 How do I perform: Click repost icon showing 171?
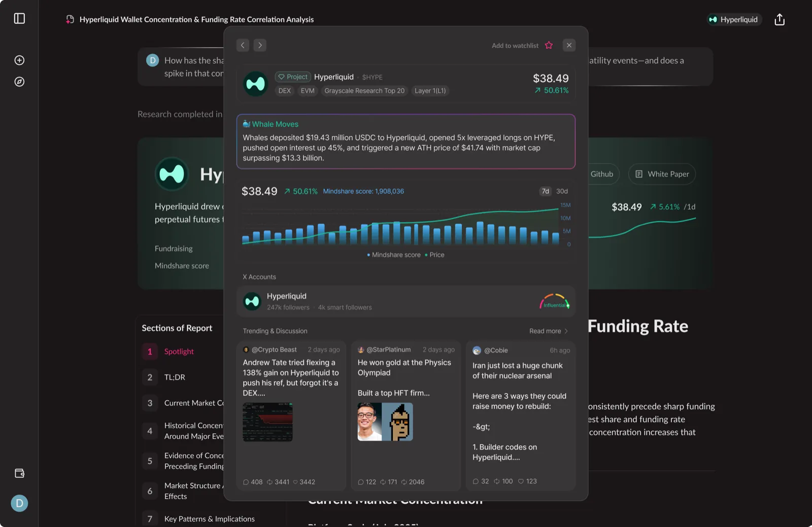[x=383, y=482]
